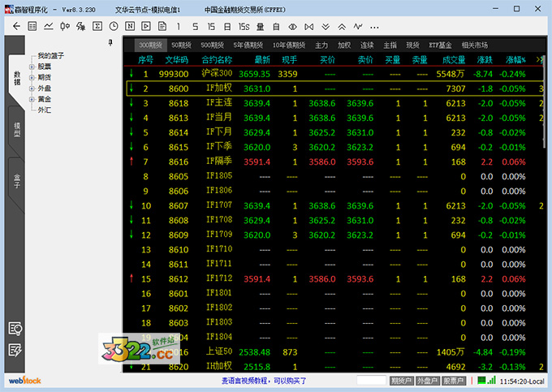Screen dimensions: 552x392
Task: Click the boxed play icon in toolbar
Action: tap(146, 27)
